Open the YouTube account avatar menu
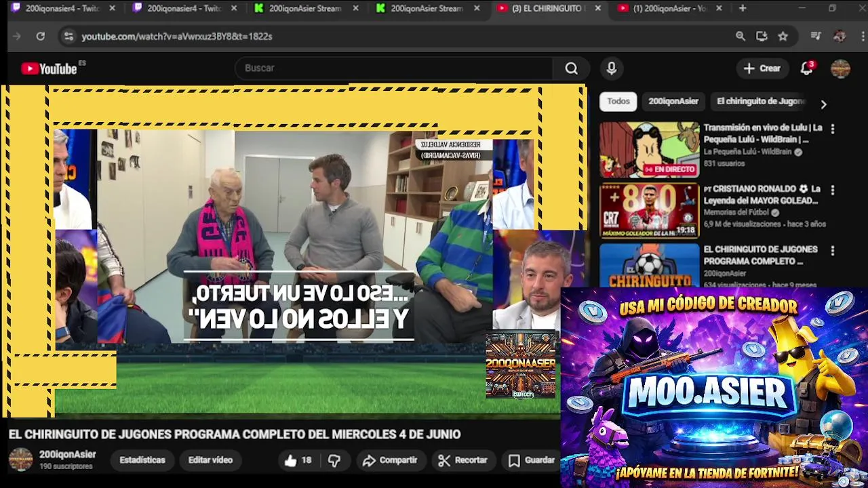This screenshot has width=868, height=488. 840,68
